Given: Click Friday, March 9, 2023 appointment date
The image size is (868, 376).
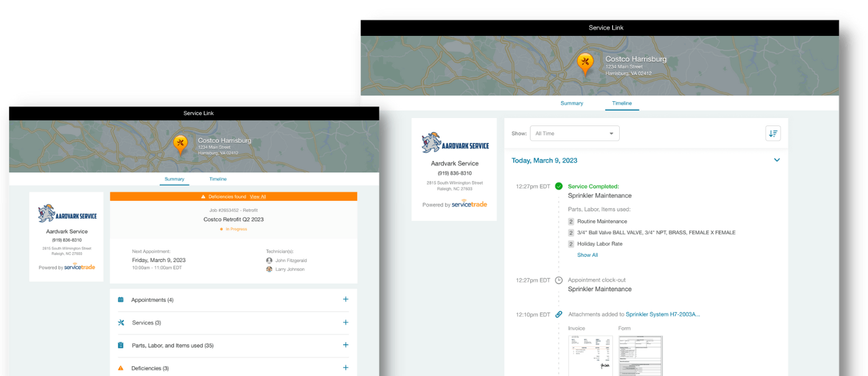Looking at the screenshot, I should pos(159,260).
